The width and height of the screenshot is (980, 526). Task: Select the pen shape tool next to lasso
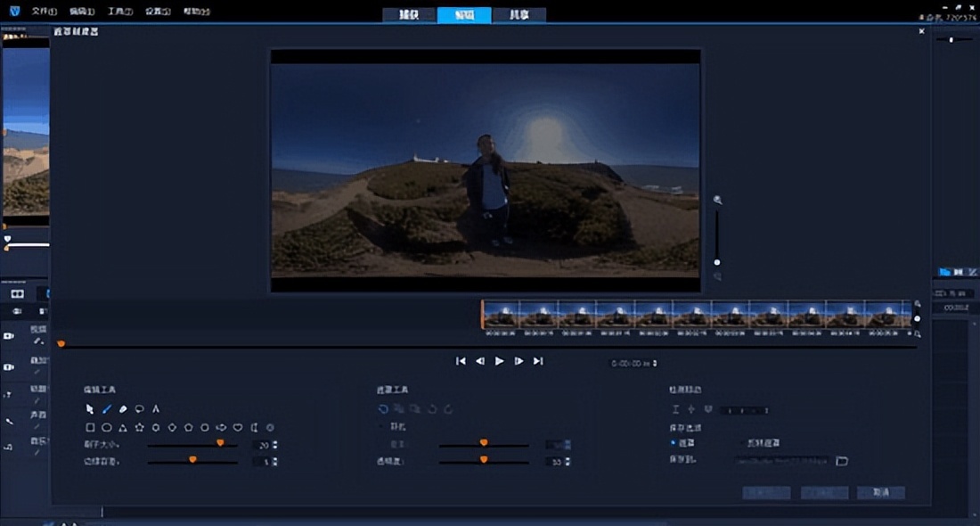click(156, 409)
